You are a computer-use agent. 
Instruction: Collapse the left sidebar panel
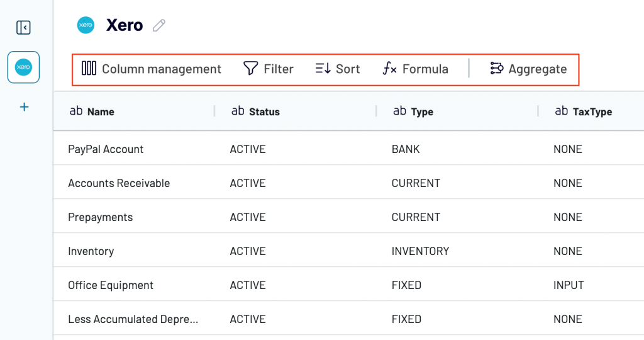pos(23,28)
